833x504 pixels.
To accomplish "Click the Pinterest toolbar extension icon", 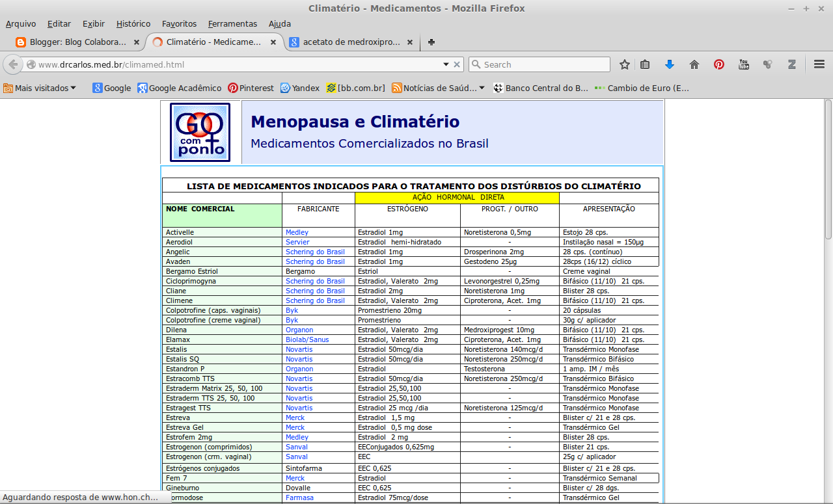I will 719,64.
